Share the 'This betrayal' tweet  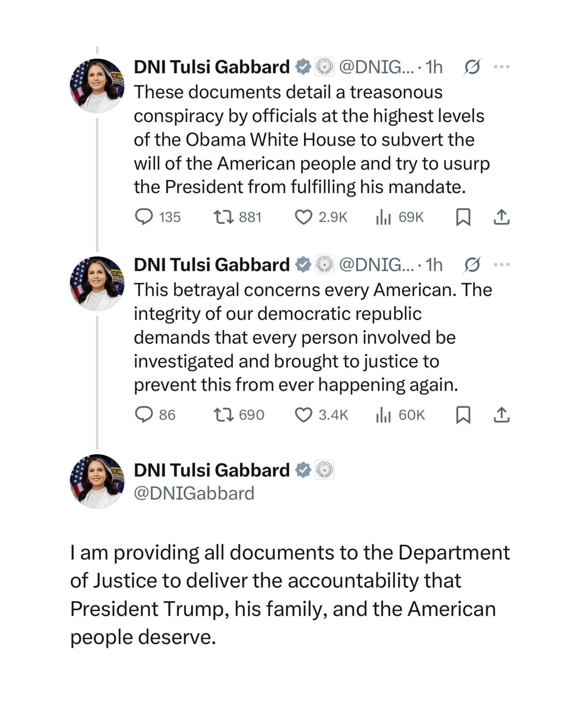point(501,415)
